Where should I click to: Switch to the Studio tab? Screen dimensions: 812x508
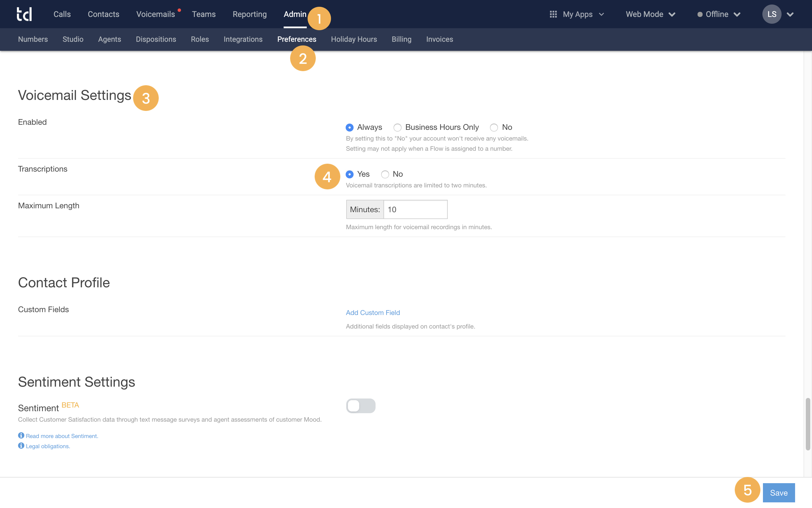tap(73, 39)
